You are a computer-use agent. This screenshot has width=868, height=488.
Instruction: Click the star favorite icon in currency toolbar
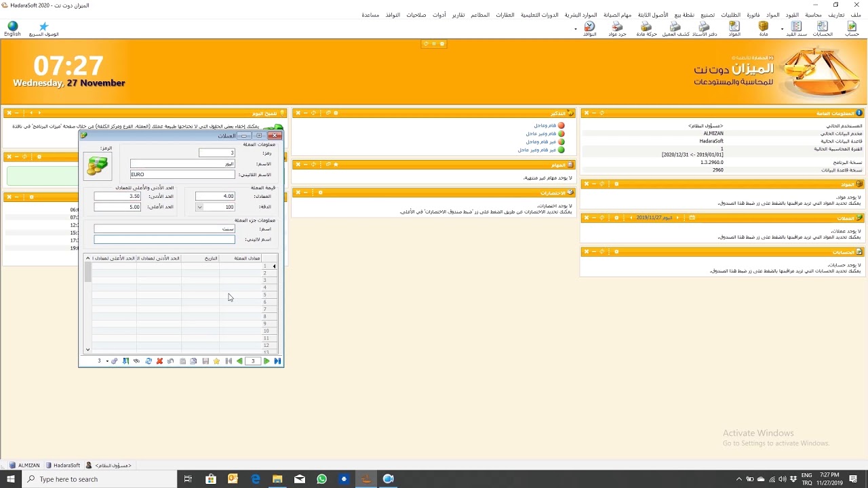click(216, 361)
